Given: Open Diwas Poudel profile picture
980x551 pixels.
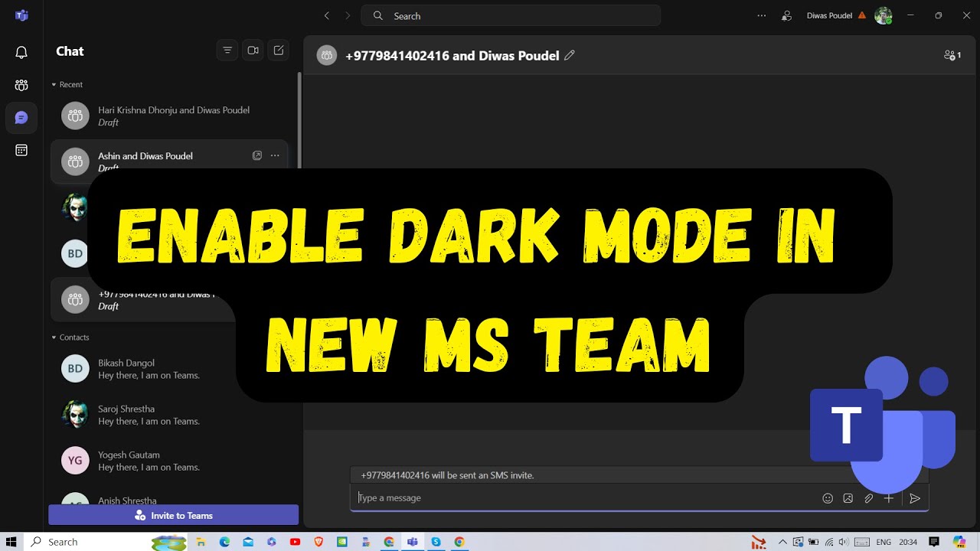Looking at the screenshot, I should [884, 15].
